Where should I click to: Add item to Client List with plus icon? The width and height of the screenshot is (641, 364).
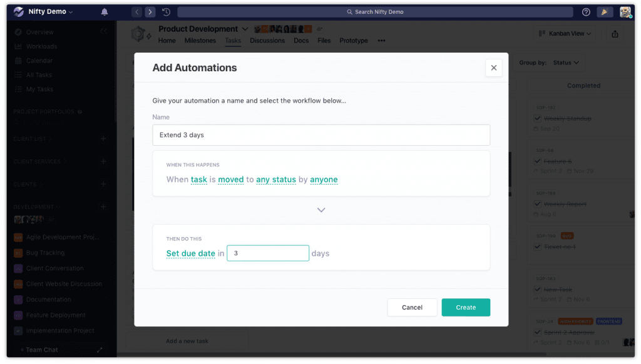coord(103,138)
